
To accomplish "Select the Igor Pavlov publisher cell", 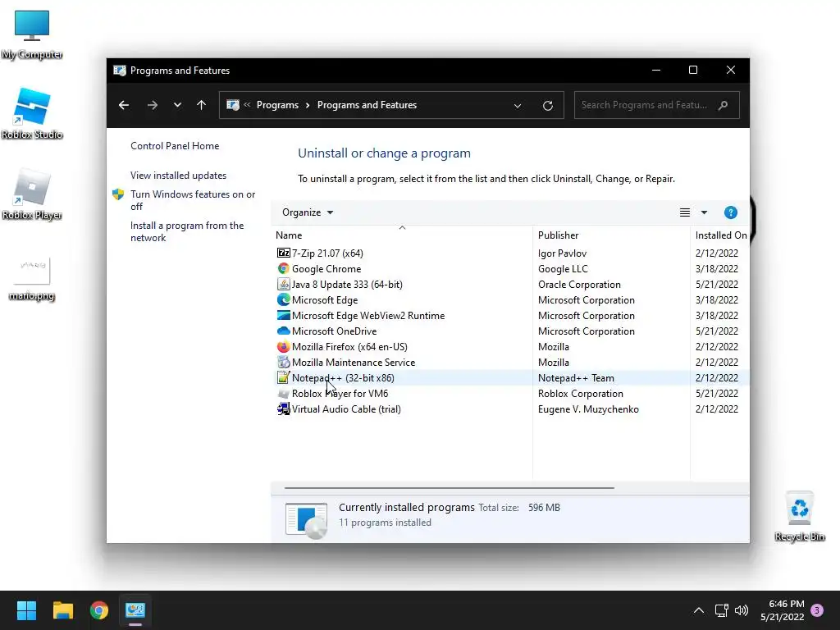I will (562, 253).
